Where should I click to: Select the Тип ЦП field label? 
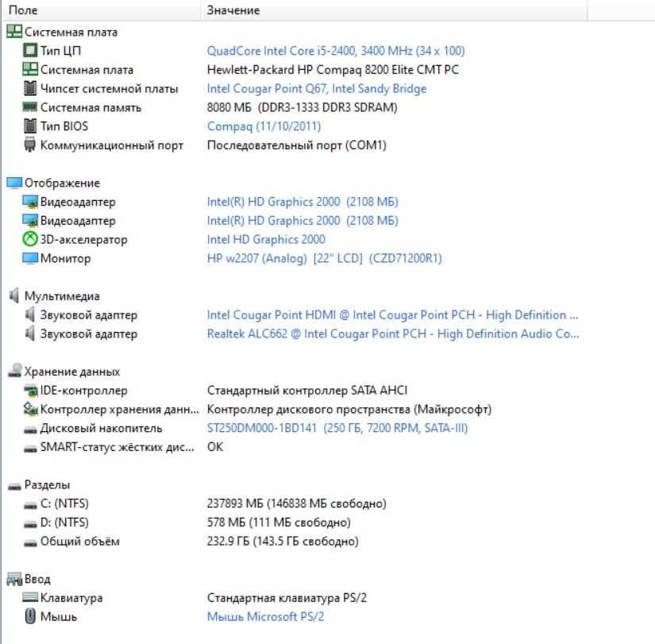60,51
